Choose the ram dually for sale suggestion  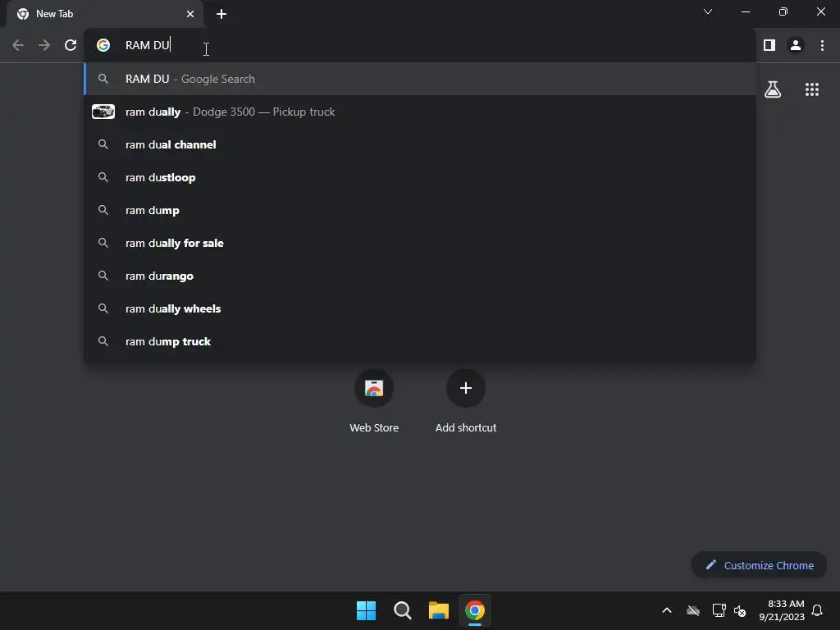[x=420, y=243]
